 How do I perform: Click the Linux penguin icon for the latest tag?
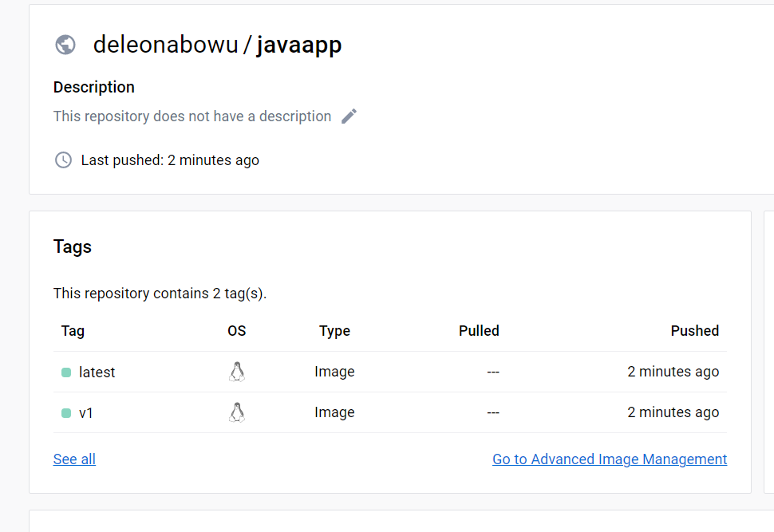coord(236,372)
